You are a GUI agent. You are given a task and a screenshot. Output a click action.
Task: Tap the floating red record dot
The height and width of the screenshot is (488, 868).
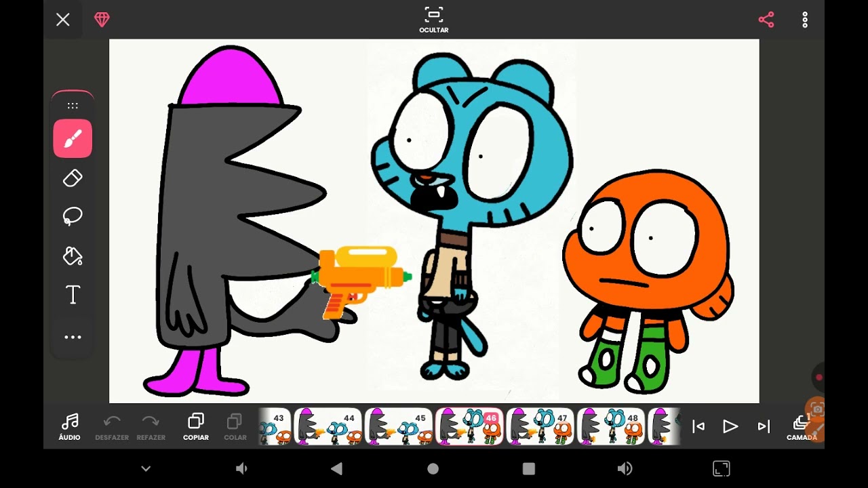[x=818, y=378]
